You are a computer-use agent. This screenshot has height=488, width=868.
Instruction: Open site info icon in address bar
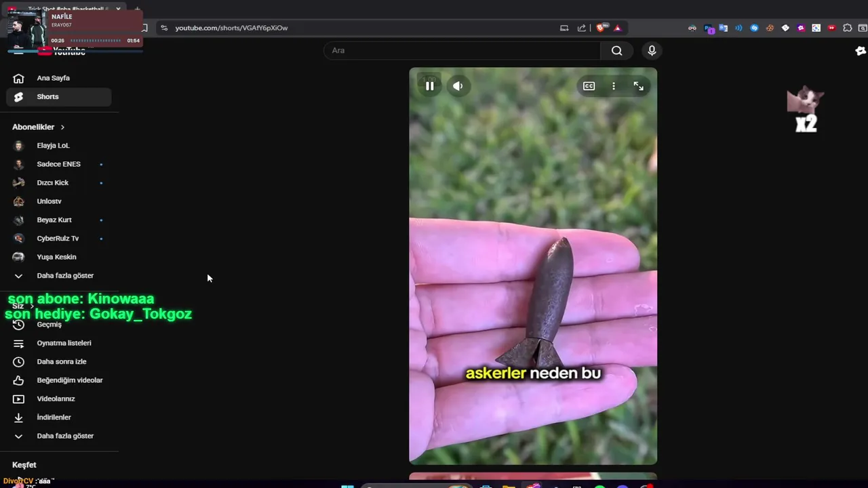click(163, 28)
